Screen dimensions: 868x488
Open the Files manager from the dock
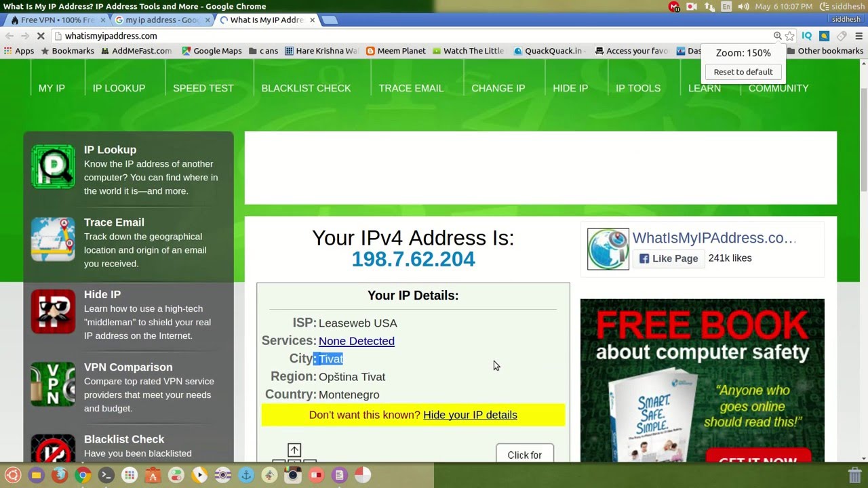[36, 475]
